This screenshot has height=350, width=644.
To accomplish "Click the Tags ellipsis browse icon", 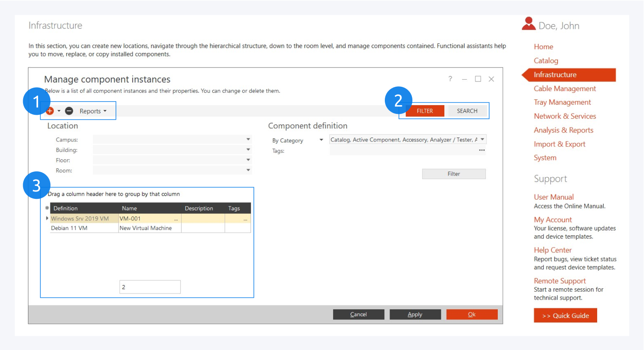I will coord(482,150).
